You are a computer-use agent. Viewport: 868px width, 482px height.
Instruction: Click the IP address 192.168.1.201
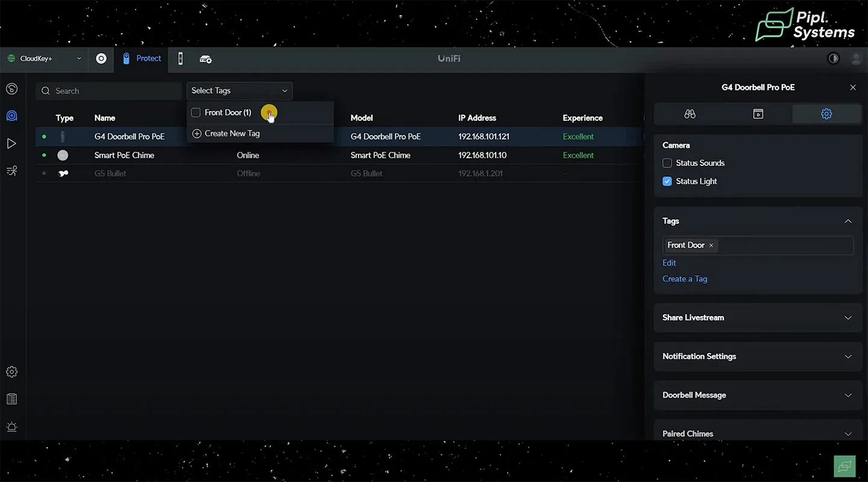480,174
